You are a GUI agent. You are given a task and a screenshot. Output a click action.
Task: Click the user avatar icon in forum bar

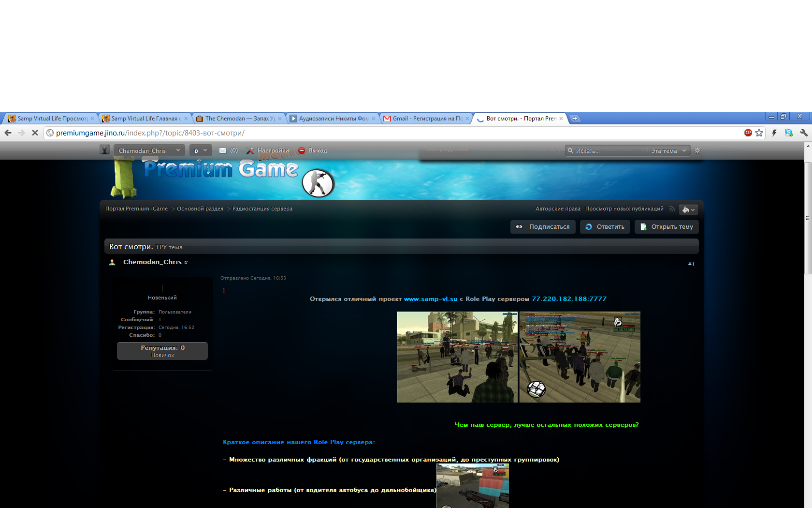coord(104,150)
